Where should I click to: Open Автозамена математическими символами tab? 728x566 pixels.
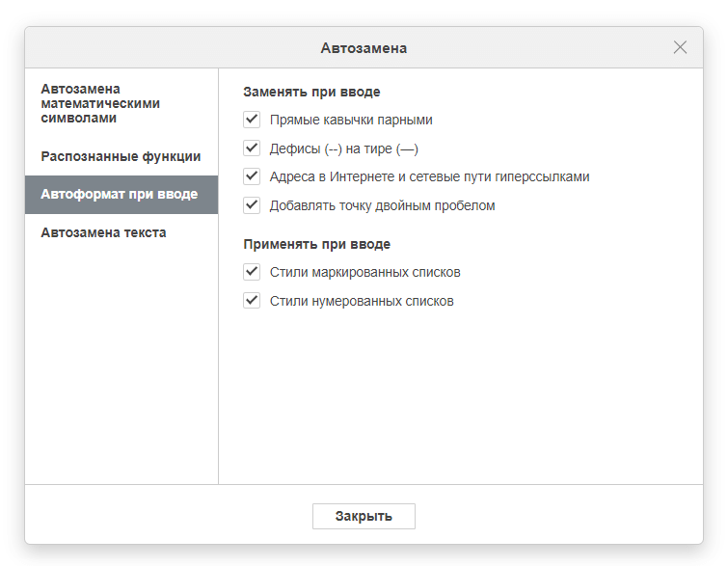pyautogui.click(x=100, y=103)
